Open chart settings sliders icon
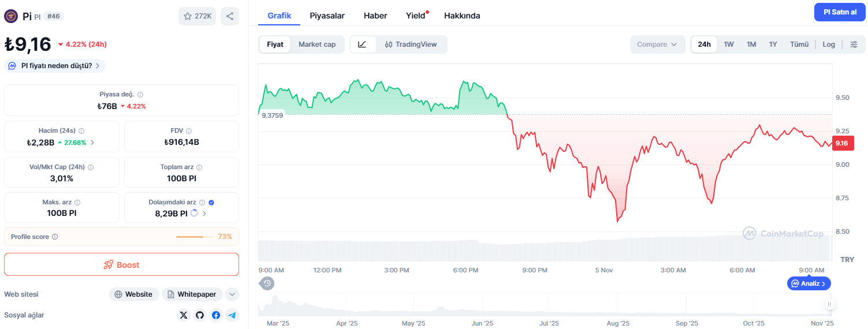868x329 pixels. pyautogui.click(x=854, y=44)
